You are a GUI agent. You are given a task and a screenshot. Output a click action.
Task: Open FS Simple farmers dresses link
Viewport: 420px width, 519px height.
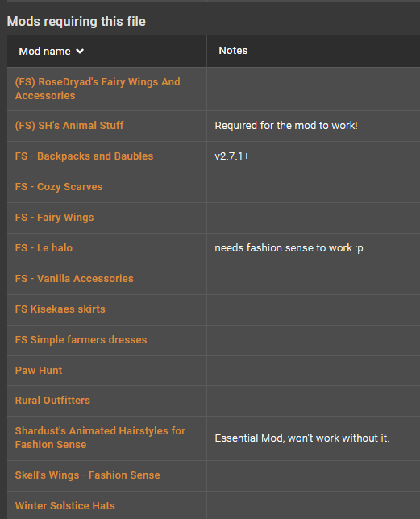pos(81,340)
